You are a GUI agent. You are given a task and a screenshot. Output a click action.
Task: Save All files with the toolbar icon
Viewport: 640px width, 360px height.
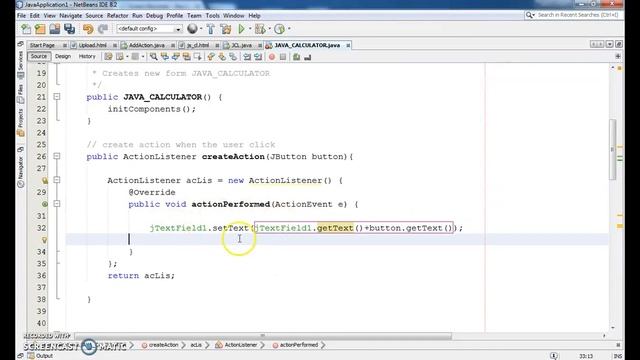pyautogui.click(x=70, y=29)
